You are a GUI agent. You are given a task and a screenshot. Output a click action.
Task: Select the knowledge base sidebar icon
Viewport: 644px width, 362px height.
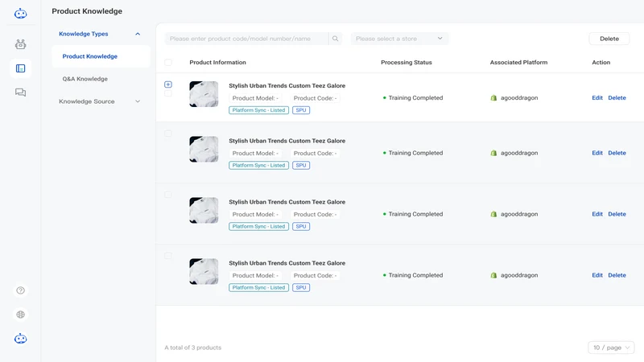coord(21,68)
